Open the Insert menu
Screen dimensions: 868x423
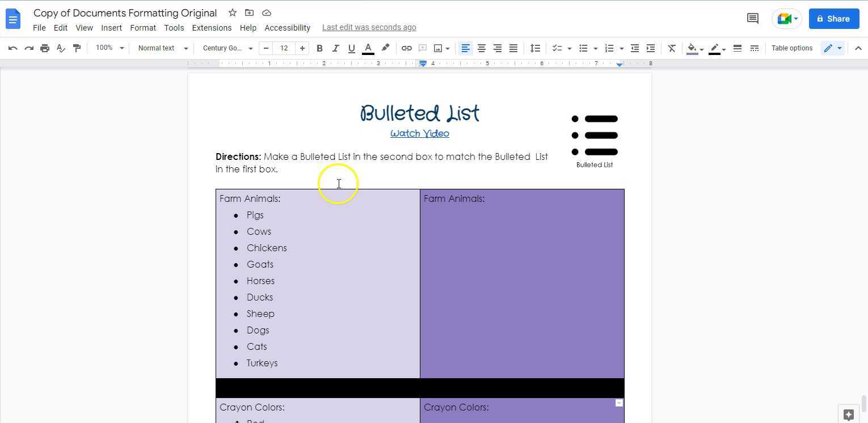tap(111, 28)
